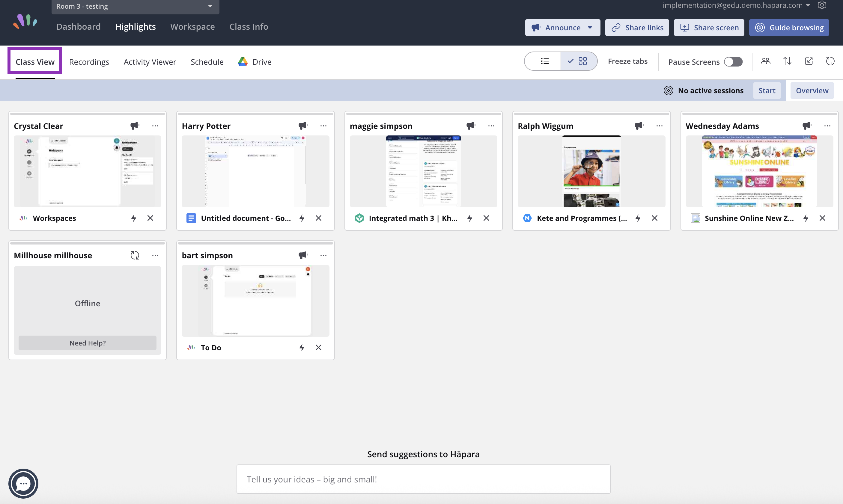Toggle the Pause Screens switch
This screenshot has width=843, height=504.
[x=733, y=61]
